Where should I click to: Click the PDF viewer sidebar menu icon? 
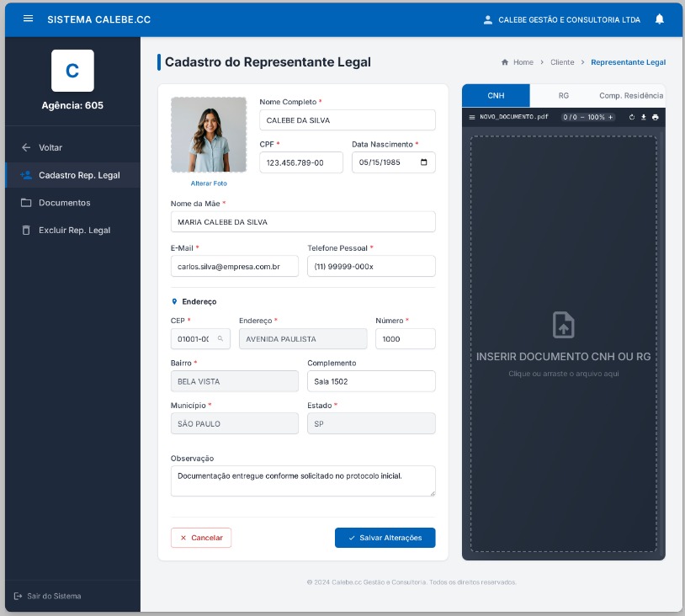click(472, 117)
